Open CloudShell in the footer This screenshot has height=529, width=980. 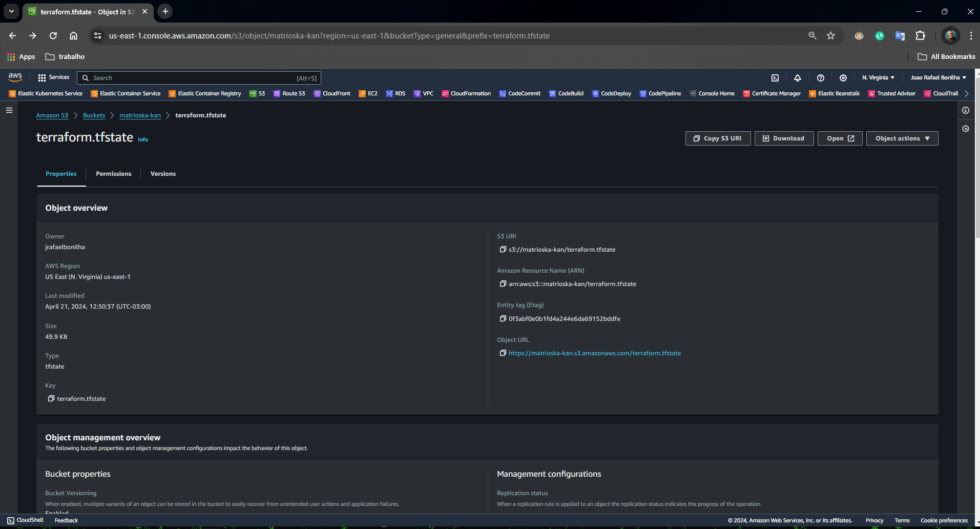tap(25, 520)
